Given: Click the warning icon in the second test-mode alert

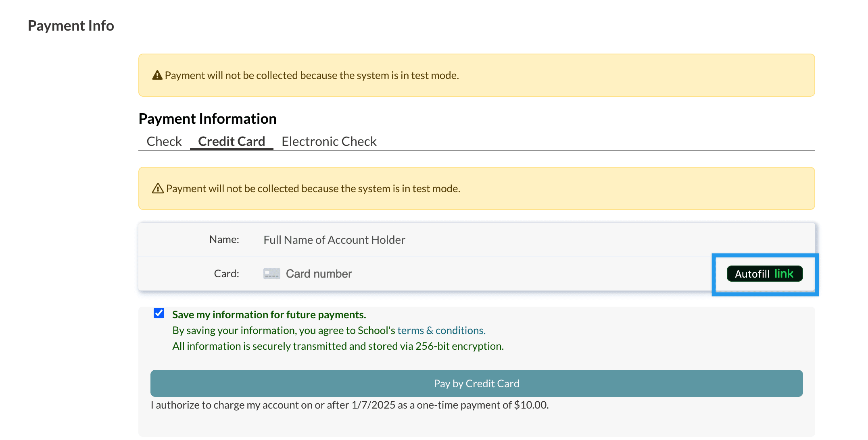Looking at the screenshot, I should click(x=157, y=188).
